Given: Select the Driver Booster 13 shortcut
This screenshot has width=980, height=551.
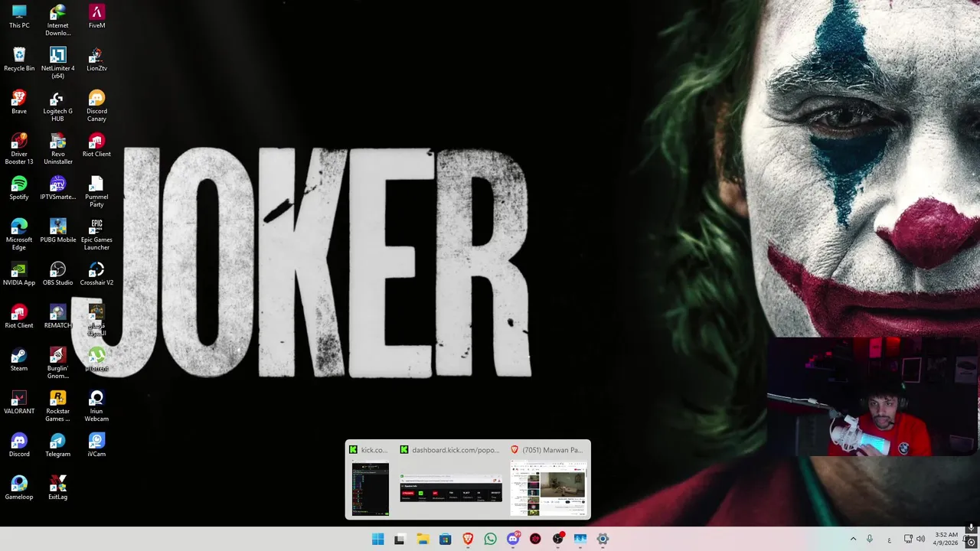Looking at the screenshot, I should [x=19, y=148].
